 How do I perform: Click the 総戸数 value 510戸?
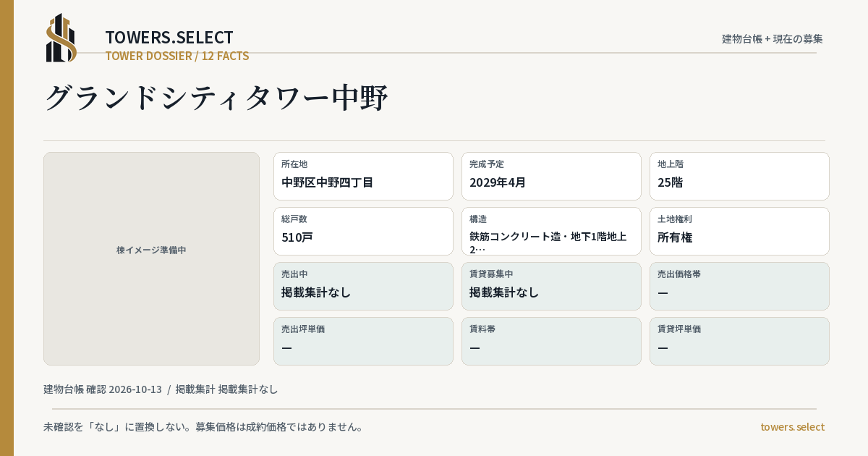[x=297, y=237]
